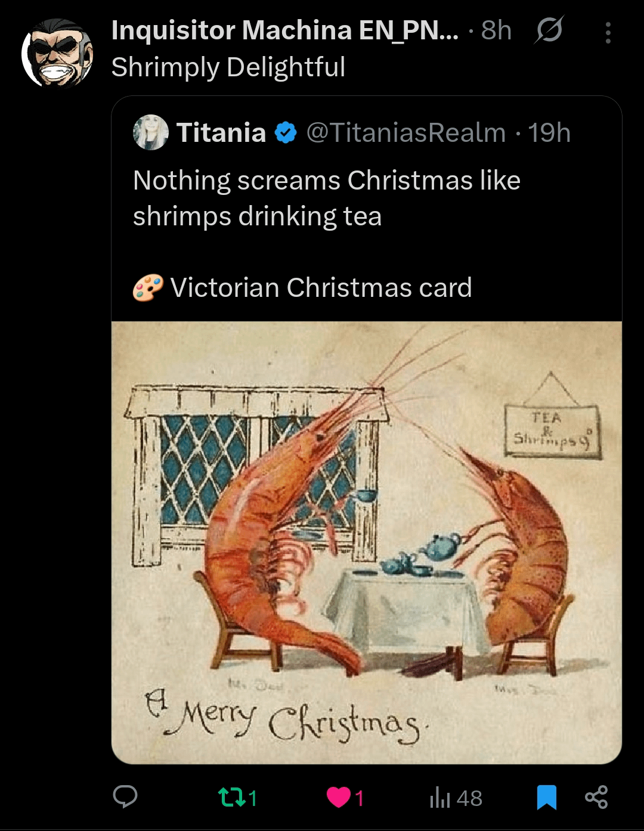Click the 8h post timestamp
The height and width of the screenshot is (831, 644).
click(496, 30)
